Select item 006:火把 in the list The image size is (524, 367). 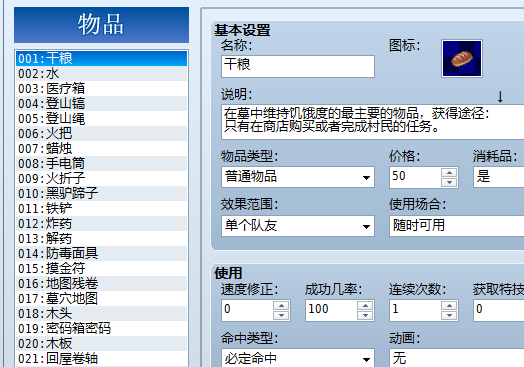click(x=101, y=134)
